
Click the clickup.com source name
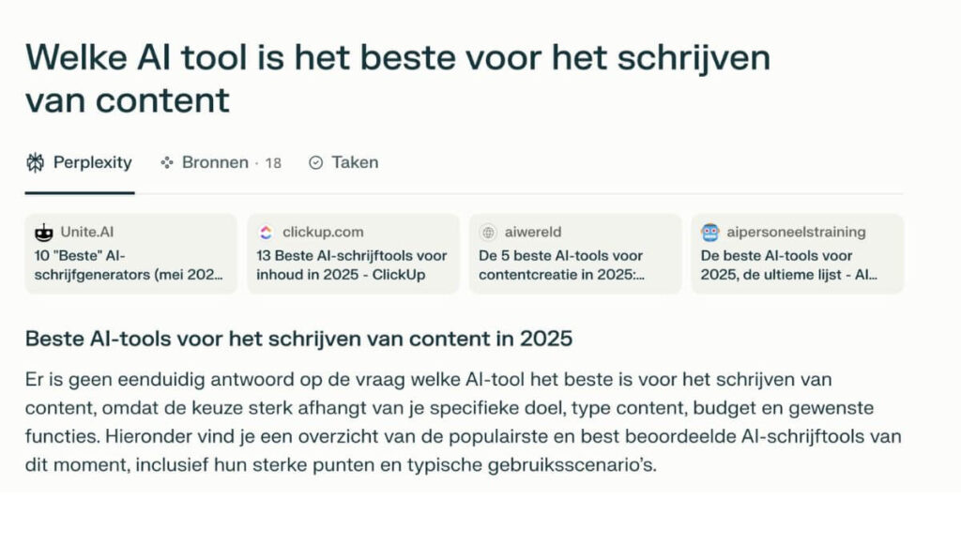pos(323,232)
